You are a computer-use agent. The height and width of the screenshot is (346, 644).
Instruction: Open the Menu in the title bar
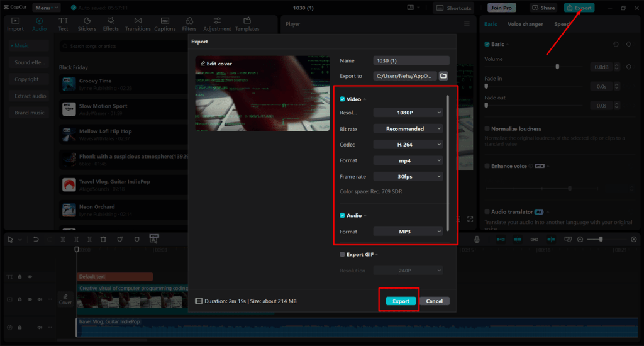(x=47, y=8)
